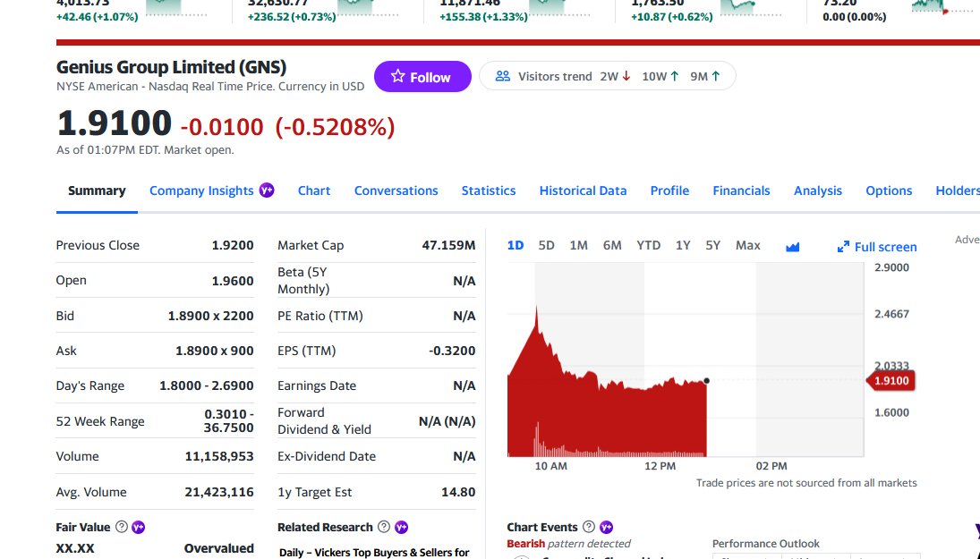Image resolution: width=980 pixels, height=559 pixels.
Task: Open Chart Events help question icon
Action: pyautogui.click(x=589, y=527)
